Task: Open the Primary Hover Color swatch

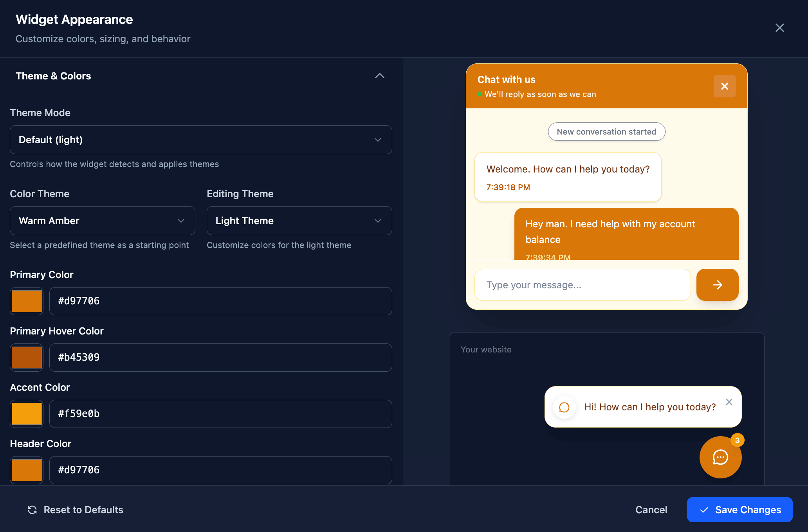Action: pyautogui.click(x=27, y=358)
